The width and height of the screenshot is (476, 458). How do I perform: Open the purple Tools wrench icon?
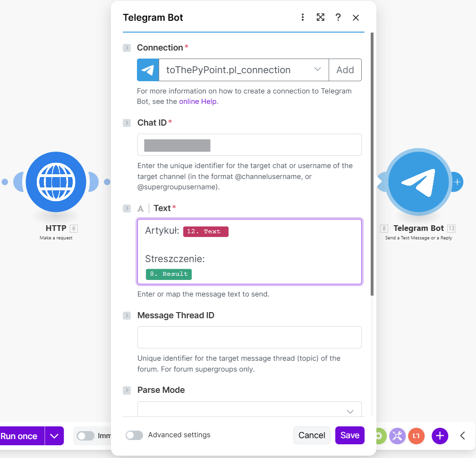[x=398, y=436]
